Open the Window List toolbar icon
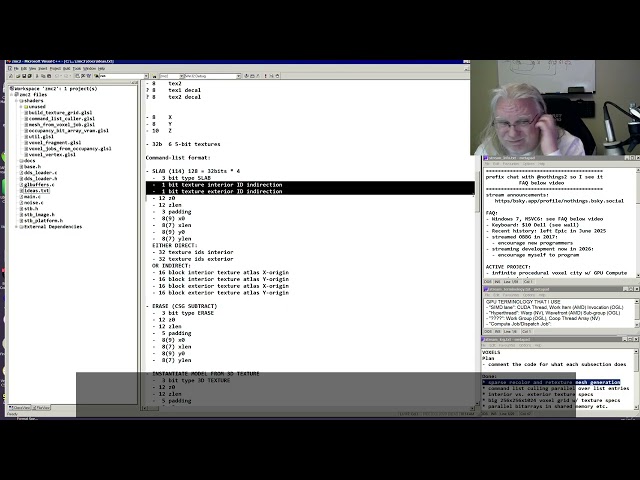This screenshot has width=640, height=480. pos(89,76)
